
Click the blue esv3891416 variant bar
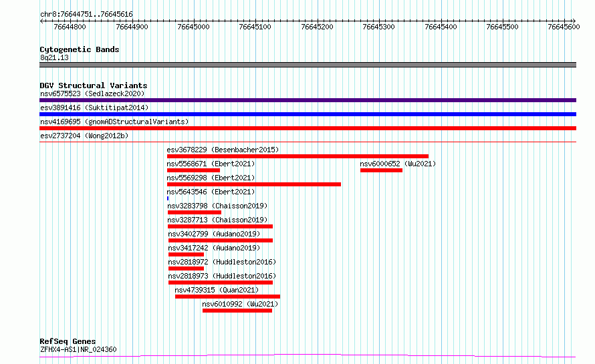[x=308, y=114]
